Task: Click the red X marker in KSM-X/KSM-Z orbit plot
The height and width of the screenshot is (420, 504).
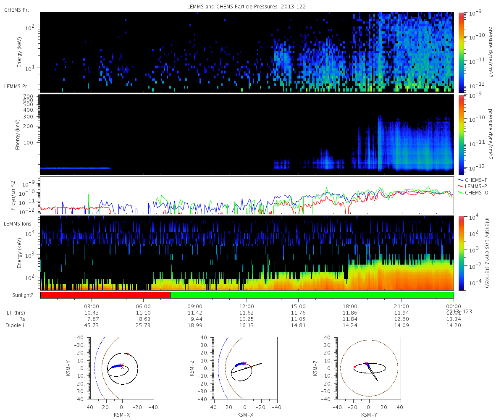Action: point(245,363)
